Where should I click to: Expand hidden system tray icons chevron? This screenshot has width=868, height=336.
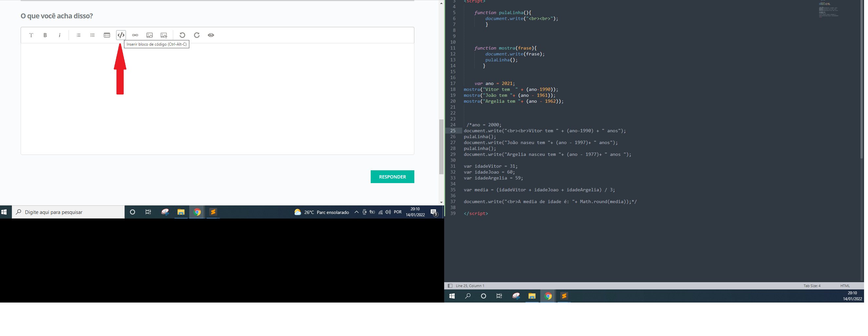(356, 212)
